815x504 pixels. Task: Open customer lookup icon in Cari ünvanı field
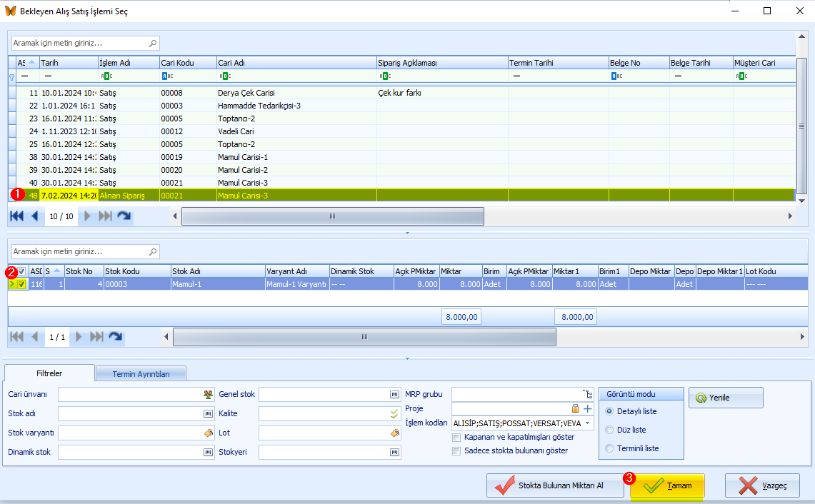(208, 394)
